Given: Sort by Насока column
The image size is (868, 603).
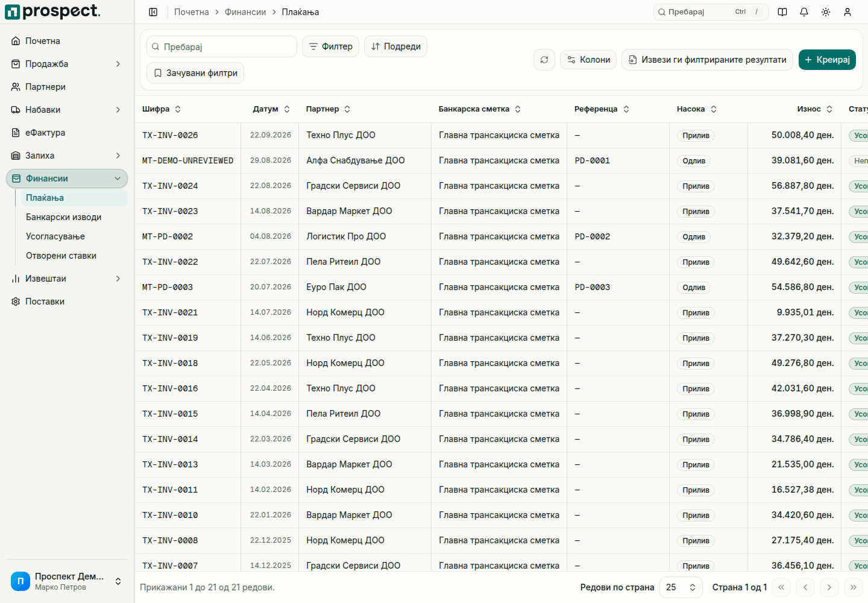Looking at the screenshot, I should pos(697,109).
